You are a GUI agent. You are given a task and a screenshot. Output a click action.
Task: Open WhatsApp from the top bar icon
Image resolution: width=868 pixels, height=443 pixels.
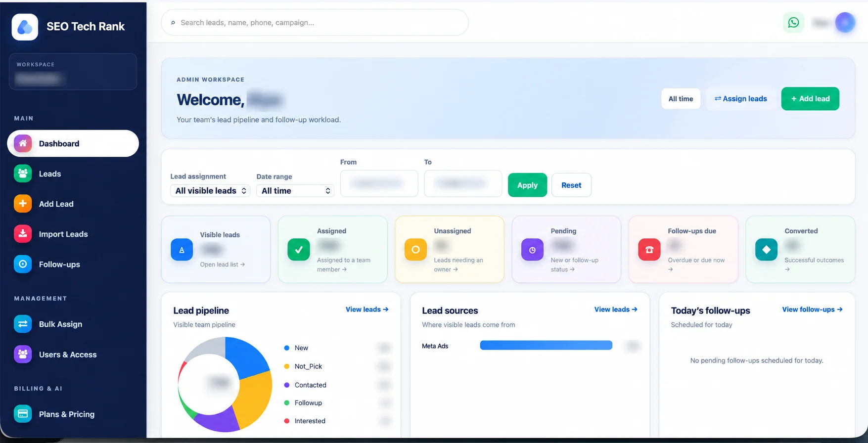pos(793,23)
